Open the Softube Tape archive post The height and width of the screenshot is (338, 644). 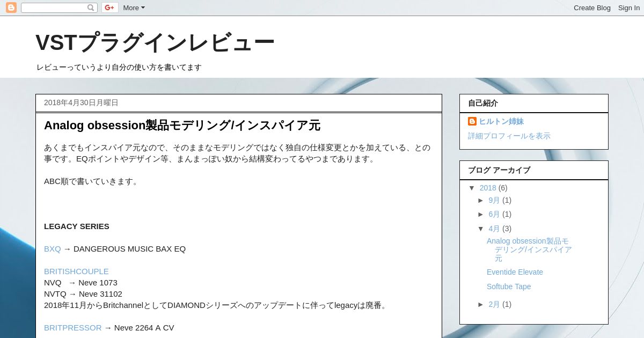509,286
